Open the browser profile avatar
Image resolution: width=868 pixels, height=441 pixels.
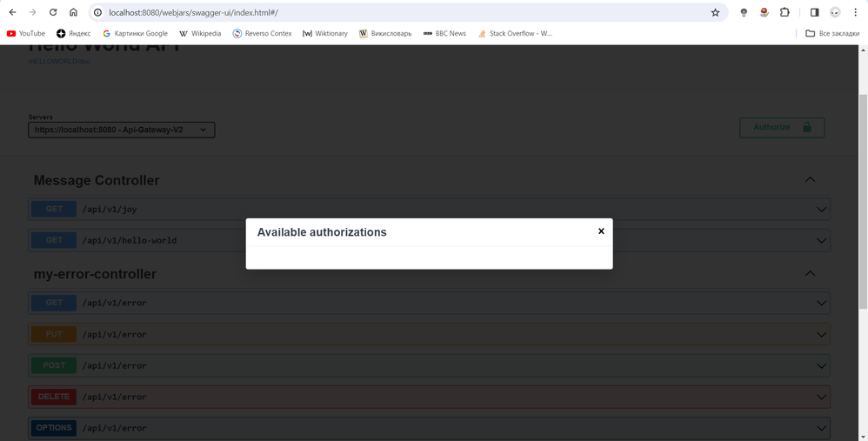(835, 12)
